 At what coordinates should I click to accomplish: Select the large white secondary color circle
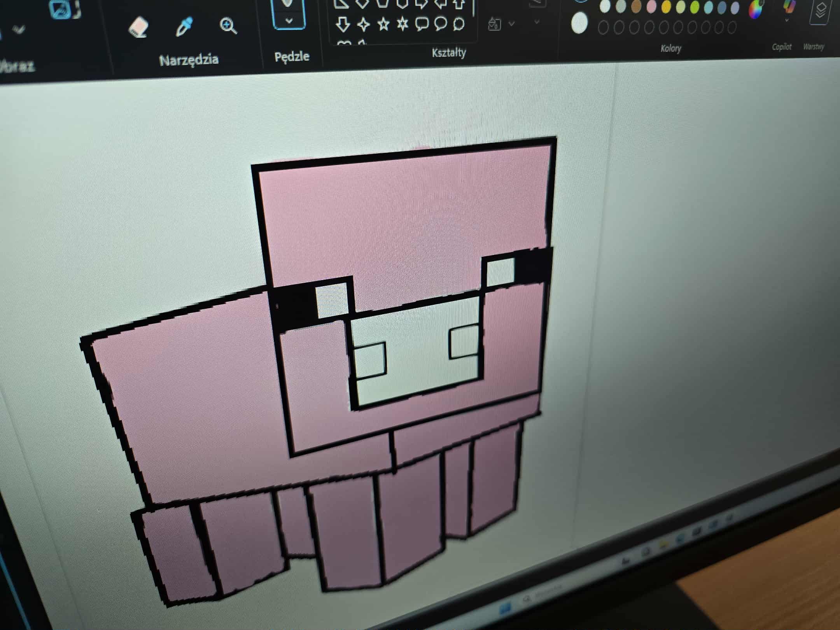click(x=579, y=23)
